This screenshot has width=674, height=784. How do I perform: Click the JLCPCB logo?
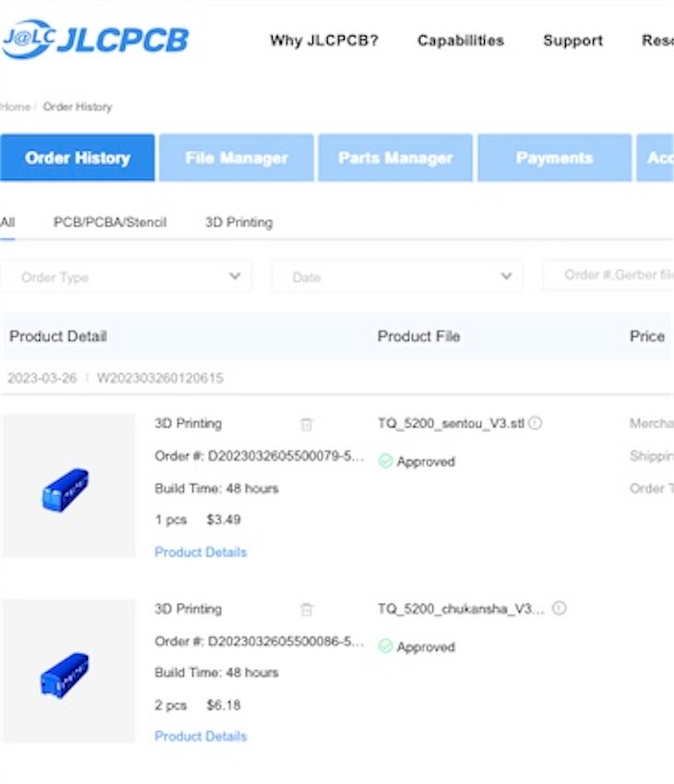click(x=95, y=39)
